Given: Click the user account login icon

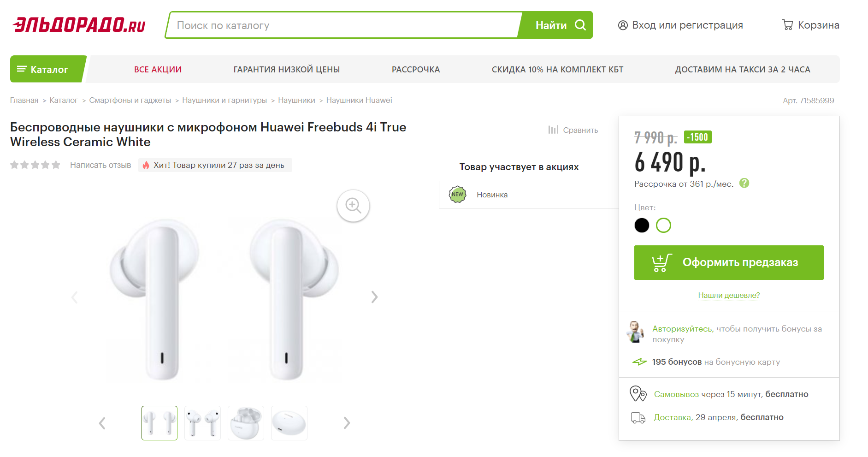Looking at the screenshot, I should (x=623, y=25).
